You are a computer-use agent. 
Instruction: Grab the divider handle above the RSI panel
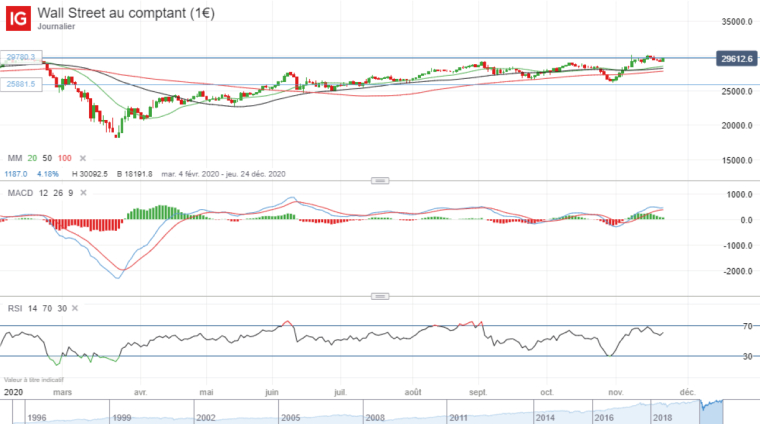[380, 296]
